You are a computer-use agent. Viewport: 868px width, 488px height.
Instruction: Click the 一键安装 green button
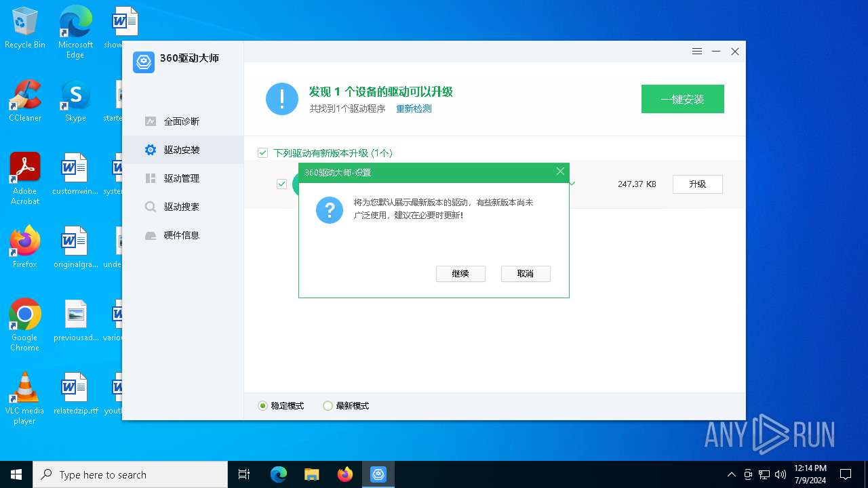click(683, 99)
